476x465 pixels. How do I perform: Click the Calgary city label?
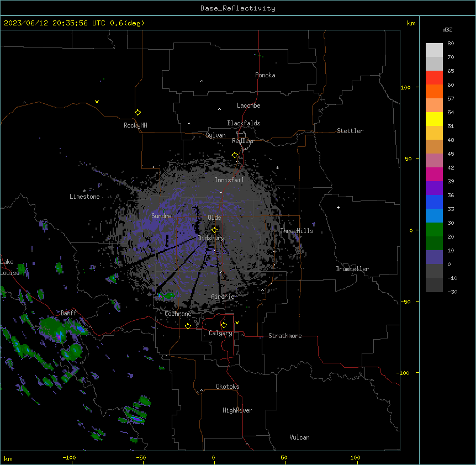[x=220, y=333]
